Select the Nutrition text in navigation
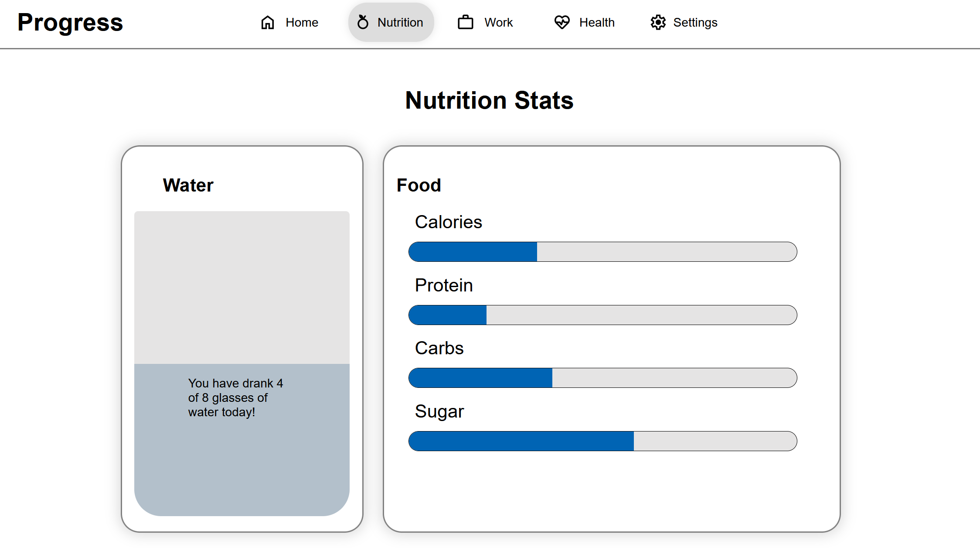 400,22
